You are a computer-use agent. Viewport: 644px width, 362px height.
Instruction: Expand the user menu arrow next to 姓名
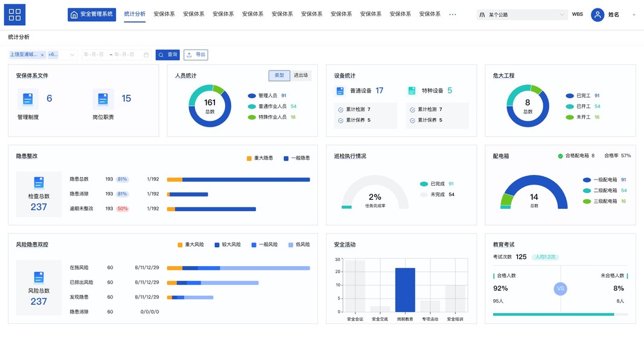tap(634, 14)
